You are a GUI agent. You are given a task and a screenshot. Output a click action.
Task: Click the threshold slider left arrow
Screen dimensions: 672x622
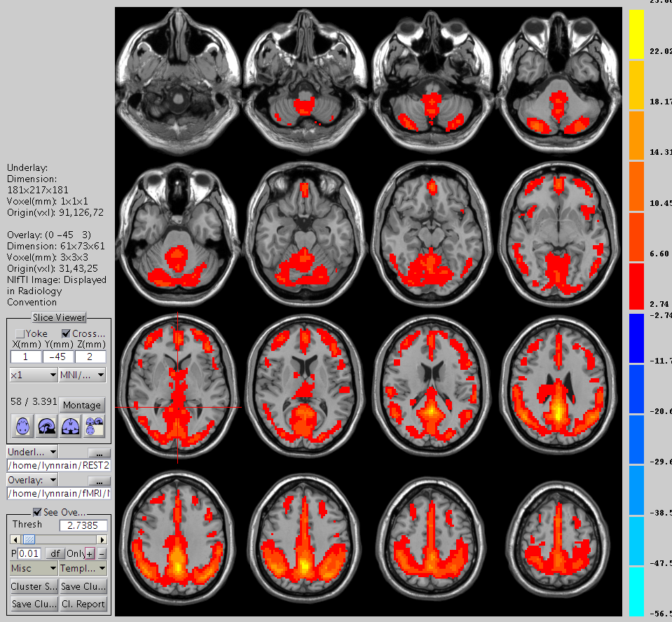[16, 539]
